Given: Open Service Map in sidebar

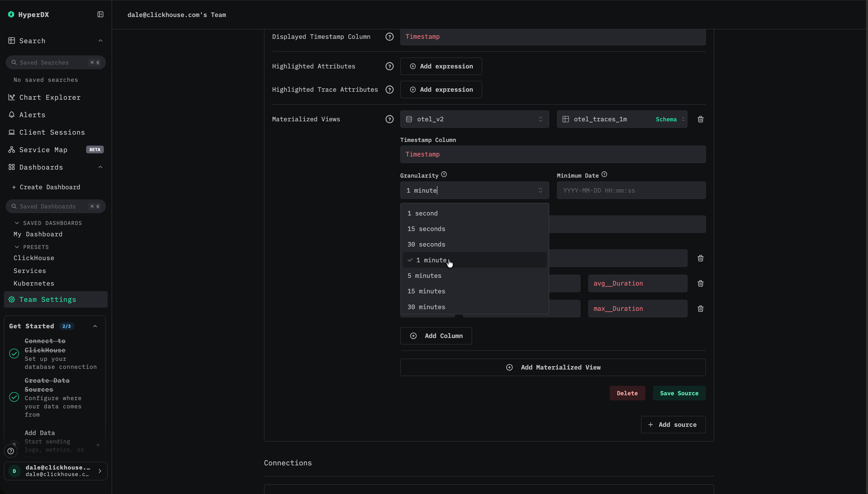Looking at the screenshot, I should (x=43, y=150).
